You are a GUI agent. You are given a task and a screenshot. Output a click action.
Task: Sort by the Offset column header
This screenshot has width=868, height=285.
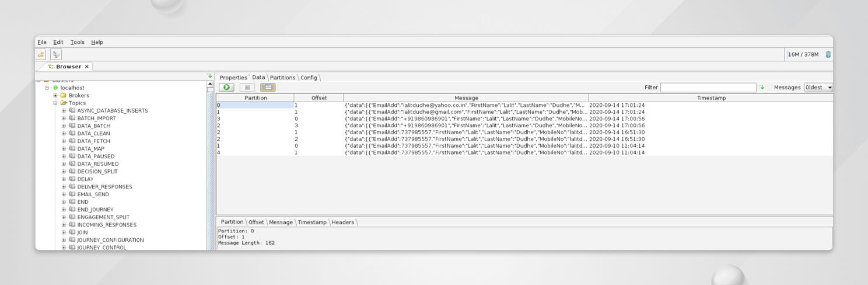(319, 98)
